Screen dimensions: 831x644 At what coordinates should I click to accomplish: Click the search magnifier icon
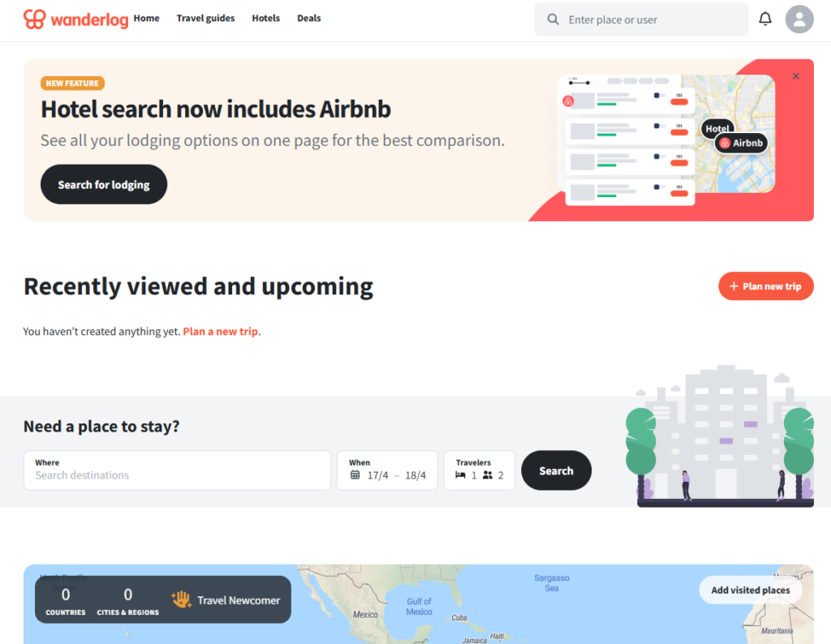click(x=553, y=19)
